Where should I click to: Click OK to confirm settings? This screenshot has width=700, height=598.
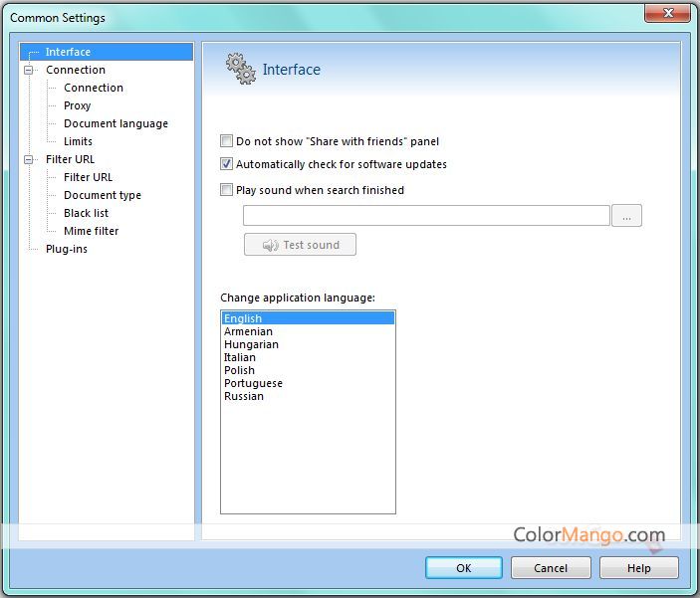pos(464,568)
